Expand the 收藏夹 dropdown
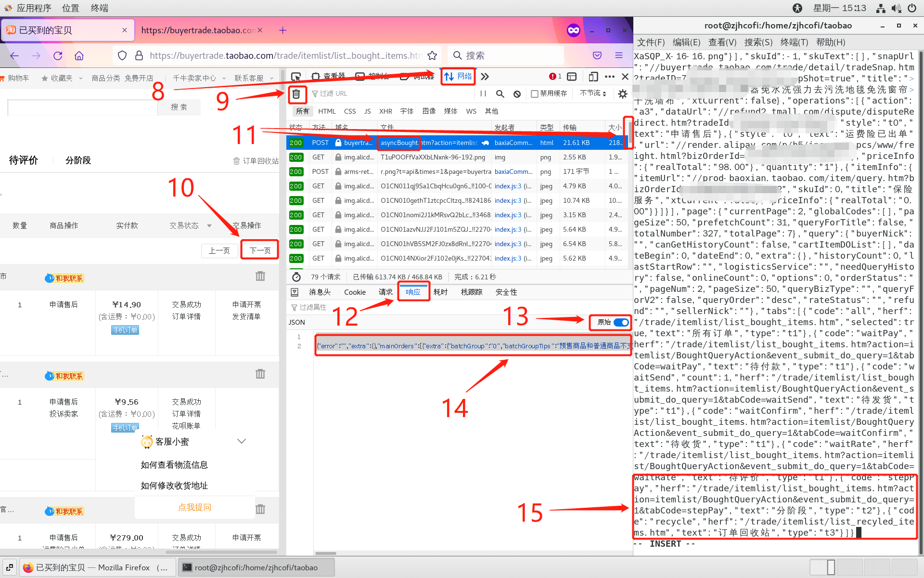 80,79
